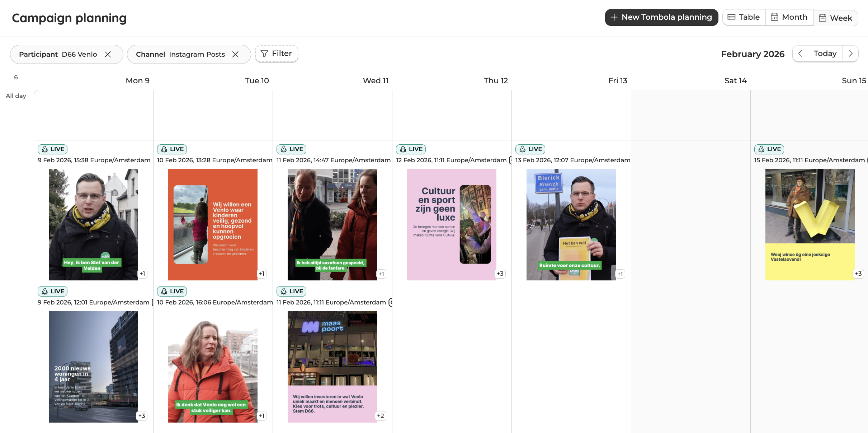Image resolution: width=868 pixels, height=433 pixels.
Task: Open the orange kinderen veilig post image
Action: pos(213,224)
